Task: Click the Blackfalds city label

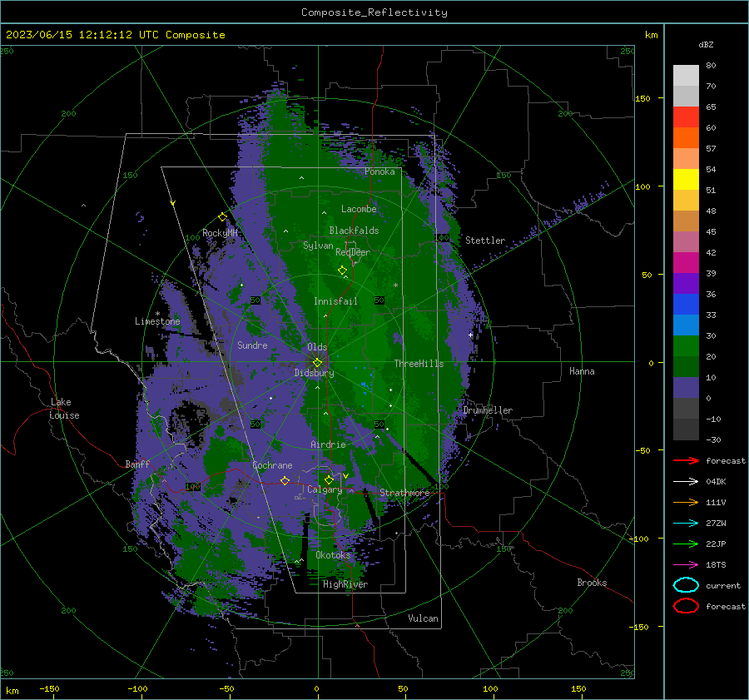Action: (x=354, y=231)
